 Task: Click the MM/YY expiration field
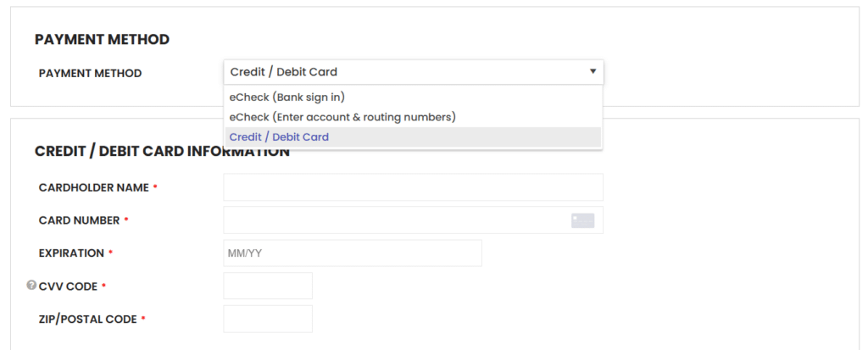[x=353, y=253]
